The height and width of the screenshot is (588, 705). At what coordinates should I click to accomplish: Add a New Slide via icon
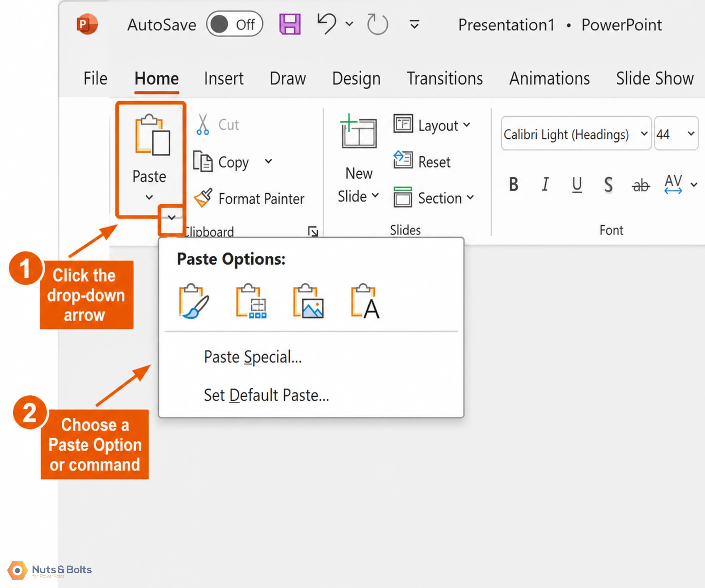[359, 131]
